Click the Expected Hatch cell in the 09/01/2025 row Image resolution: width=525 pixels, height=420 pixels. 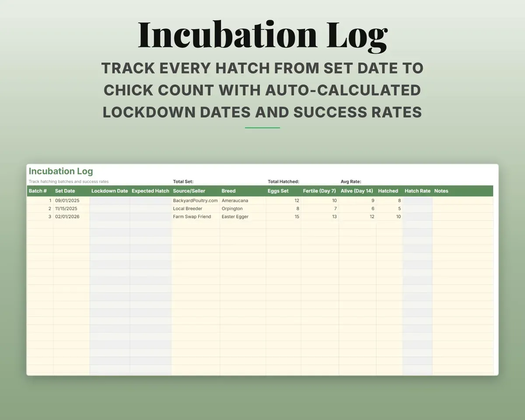tap(150, 200)
